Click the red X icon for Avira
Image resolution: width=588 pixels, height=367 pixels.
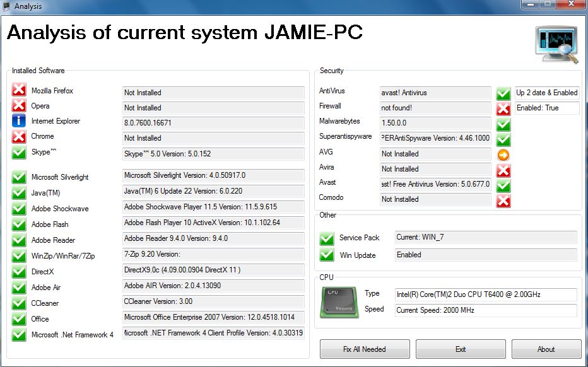tap(503, 170)
